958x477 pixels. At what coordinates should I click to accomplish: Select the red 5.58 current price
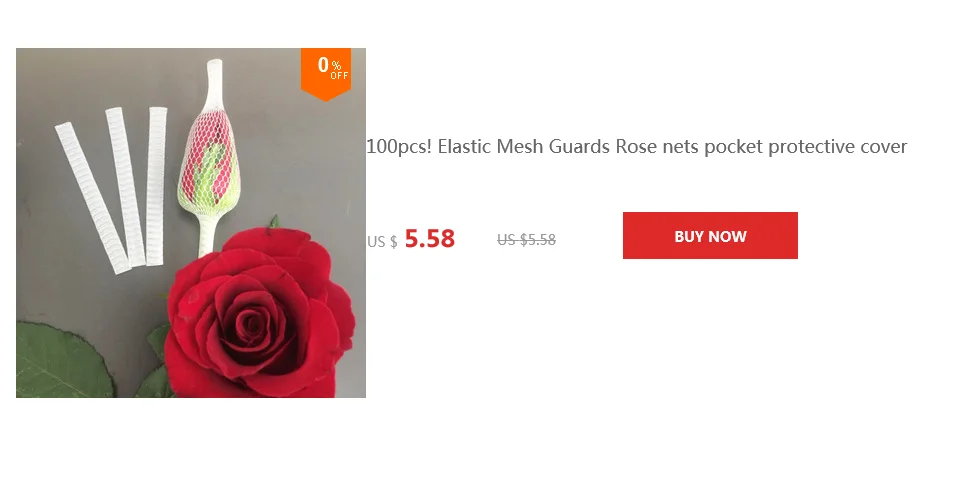point(430,239)
